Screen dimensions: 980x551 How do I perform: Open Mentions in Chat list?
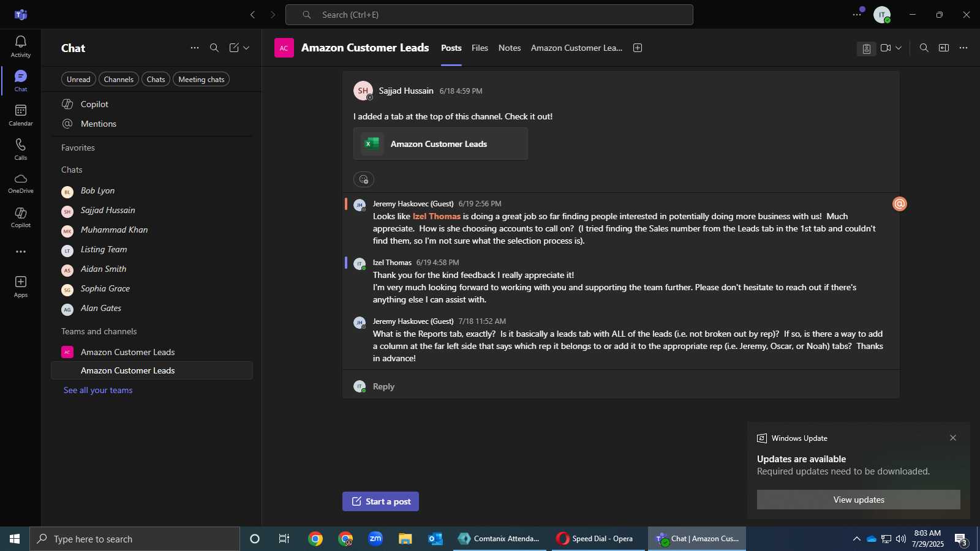(x=152, y=124)
